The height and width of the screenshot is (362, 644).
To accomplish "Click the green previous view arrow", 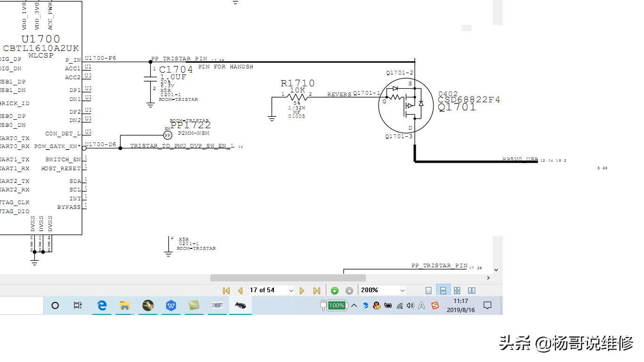I will [335, 290].
